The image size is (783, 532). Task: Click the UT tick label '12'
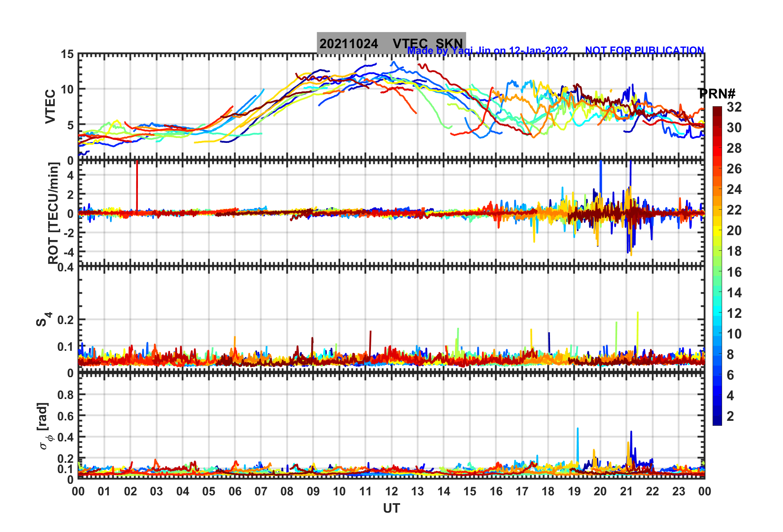click(391, 491)
